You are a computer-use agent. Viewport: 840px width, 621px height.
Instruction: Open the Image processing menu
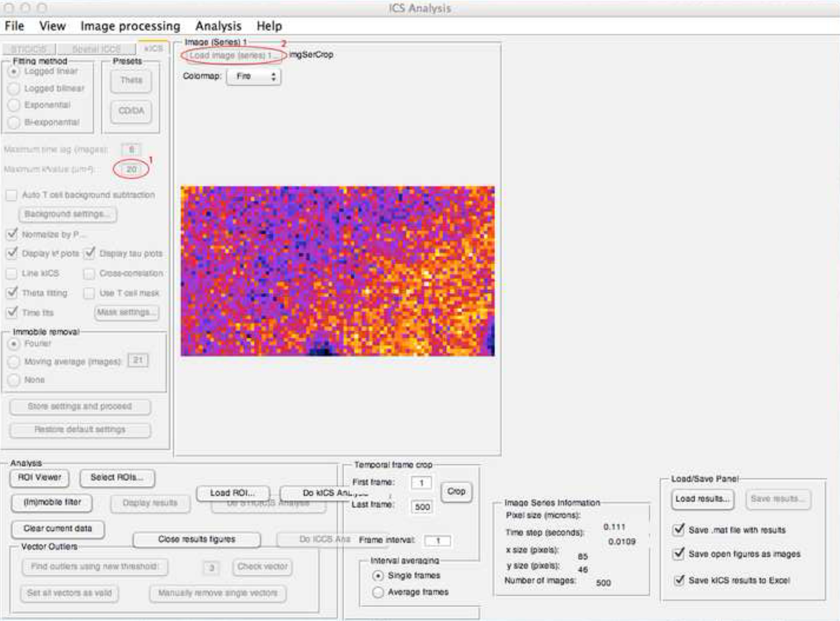130,26
